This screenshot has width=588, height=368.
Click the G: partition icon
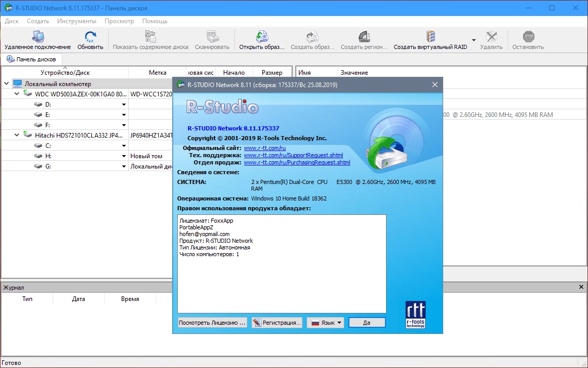38,166
